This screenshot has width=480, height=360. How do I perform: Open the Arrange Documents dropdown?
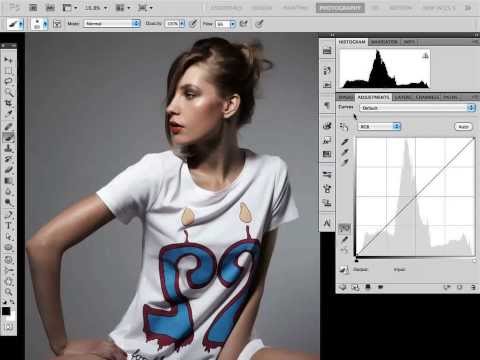coord(123,7)
